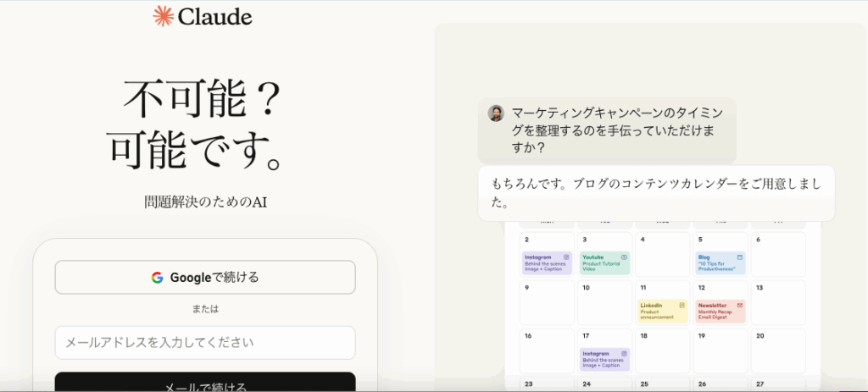Screen dimensions: 868x392
Task: Click the user avatar in the chat message
Action: pyautogui.click(x=495, y=113)
